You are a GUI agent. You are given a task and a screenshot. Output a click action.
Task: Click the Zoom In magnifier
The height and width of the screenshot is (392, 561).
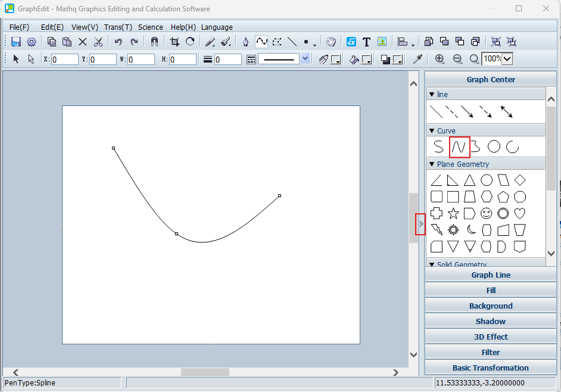[440, 59]
